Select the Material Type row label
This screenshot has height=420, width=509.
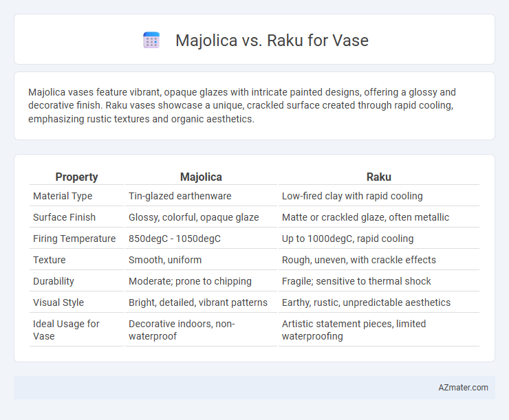pyautogui.click(x=63, y=196)
